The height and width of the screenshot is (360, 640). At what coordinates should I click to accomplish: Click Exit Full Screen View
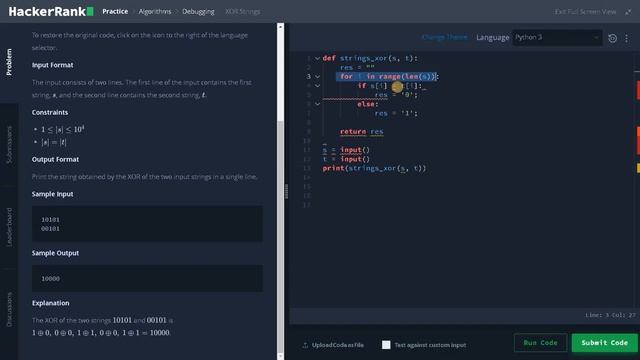tap(585, 12)
